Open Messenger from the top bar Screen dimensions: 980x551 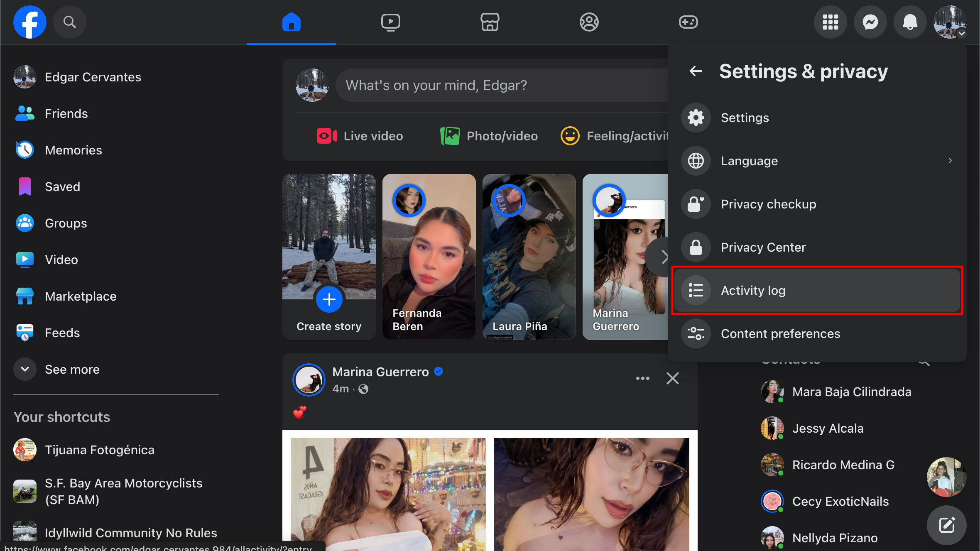[870, 22]
